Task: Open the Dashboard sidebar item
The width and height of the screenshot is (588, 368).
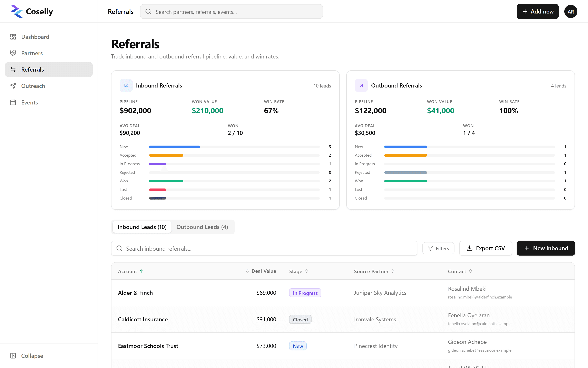Action: click(49, 37)
